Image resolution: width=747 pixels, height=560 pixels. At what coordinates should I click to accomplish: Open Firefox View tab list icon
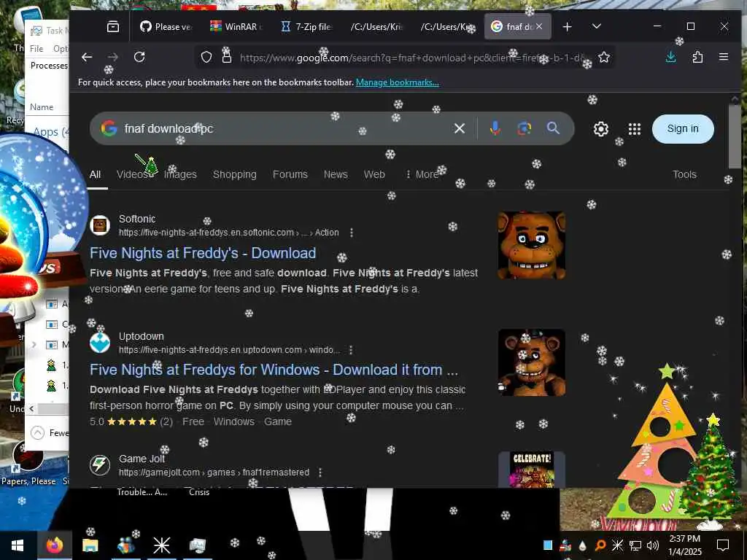[113, 27]
